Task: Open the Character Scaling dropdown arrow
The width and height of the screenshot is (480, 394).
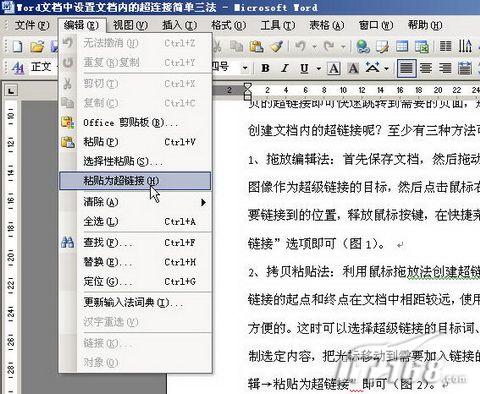Action: (386, 69)
